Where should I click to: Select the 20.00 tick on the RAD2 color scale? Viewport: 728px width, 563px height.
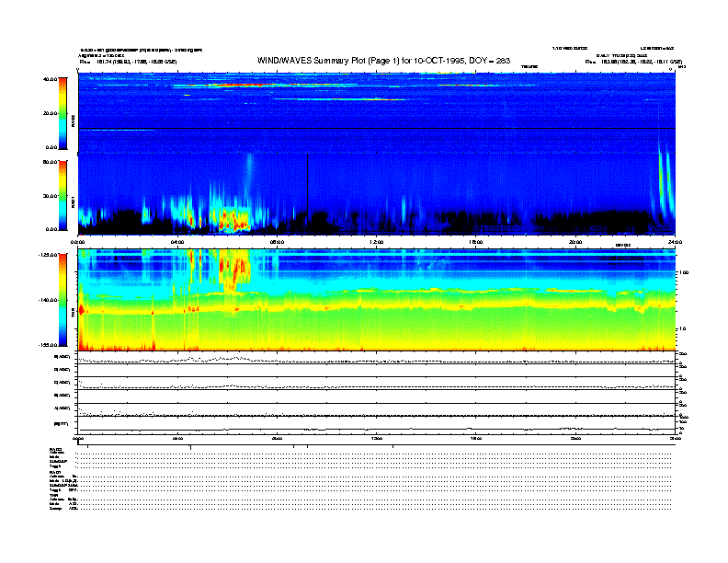pyautogui.click(x=50, y=113)
